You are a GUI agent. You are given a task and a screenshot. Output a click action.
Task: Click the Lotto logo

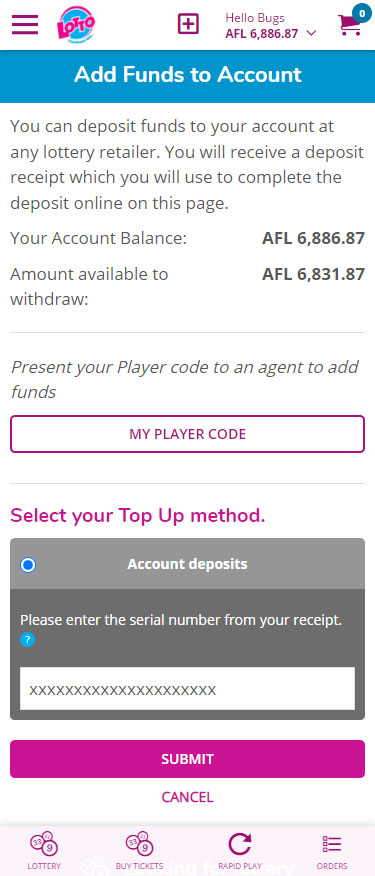click(76, 26)
